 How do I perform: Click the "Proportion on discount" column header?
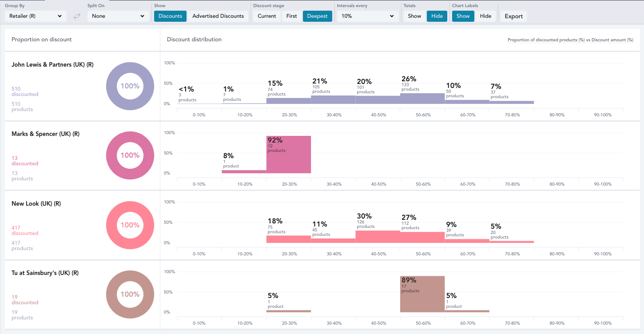(42, 40)
